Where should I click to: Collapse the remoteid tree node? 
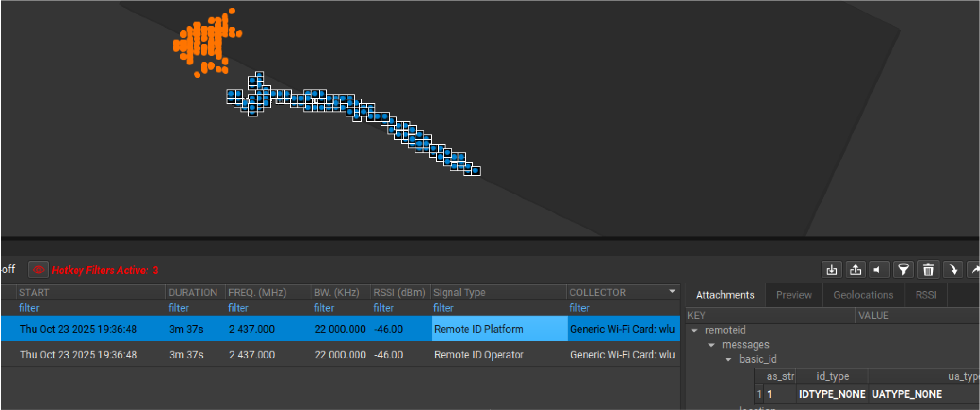click(695, 330)
